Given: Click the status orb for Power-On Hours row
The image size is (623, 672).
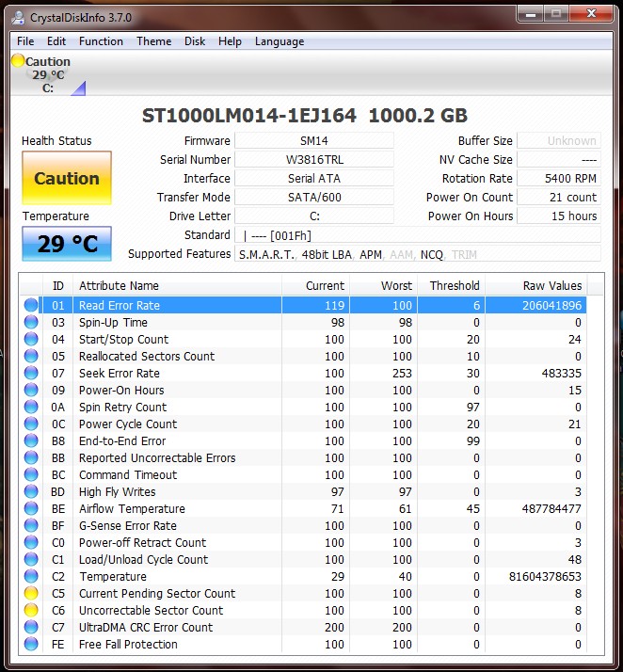Looking at the screenshot, I should pyautogui.click(x=31, y=390).
